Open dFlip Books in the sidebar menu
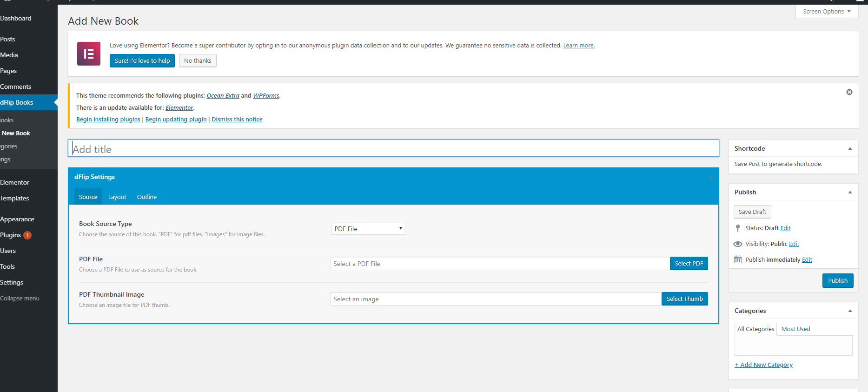Viewport: 868px width, 392px height. pyautogui.click(x=29, y=102)
